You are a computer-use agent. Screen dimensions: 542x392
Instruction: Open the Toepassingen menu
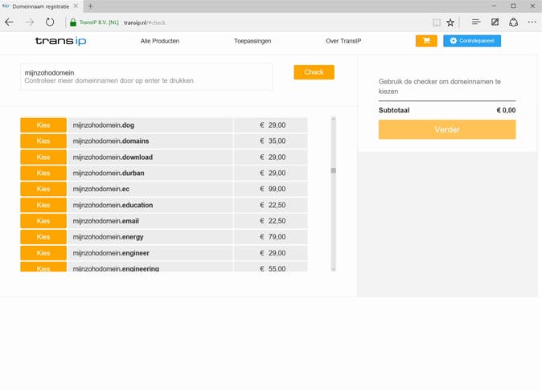[253, 41]
